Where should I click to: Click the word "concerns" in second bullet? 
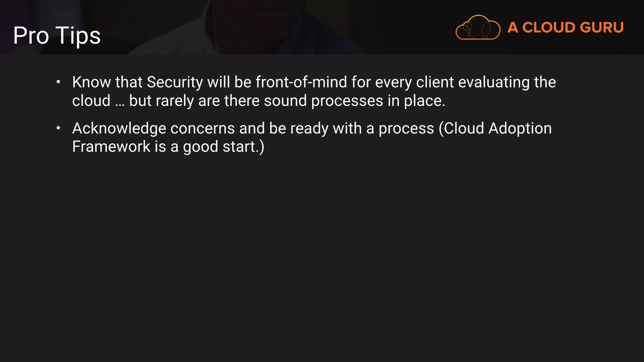point(202,129)
